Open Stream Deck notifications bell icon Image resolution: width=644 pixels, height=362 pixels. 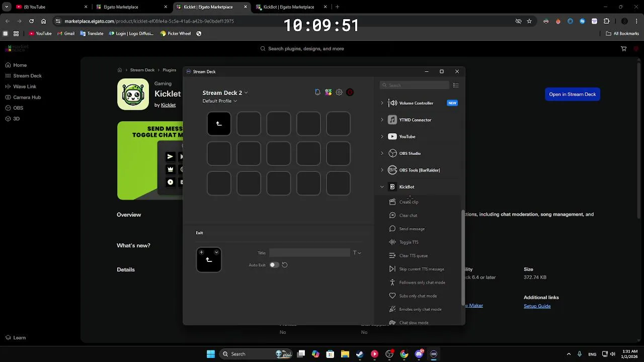tap(317, 93)
